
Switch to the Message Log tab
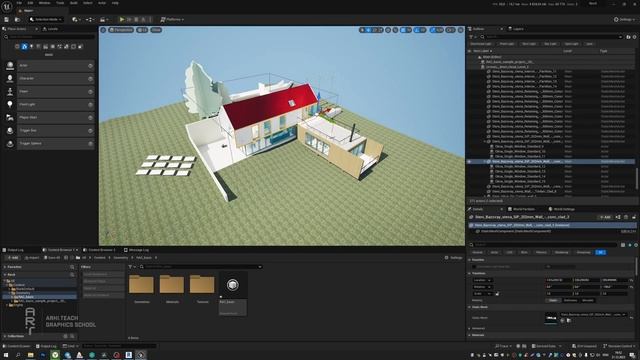[136, 250]
